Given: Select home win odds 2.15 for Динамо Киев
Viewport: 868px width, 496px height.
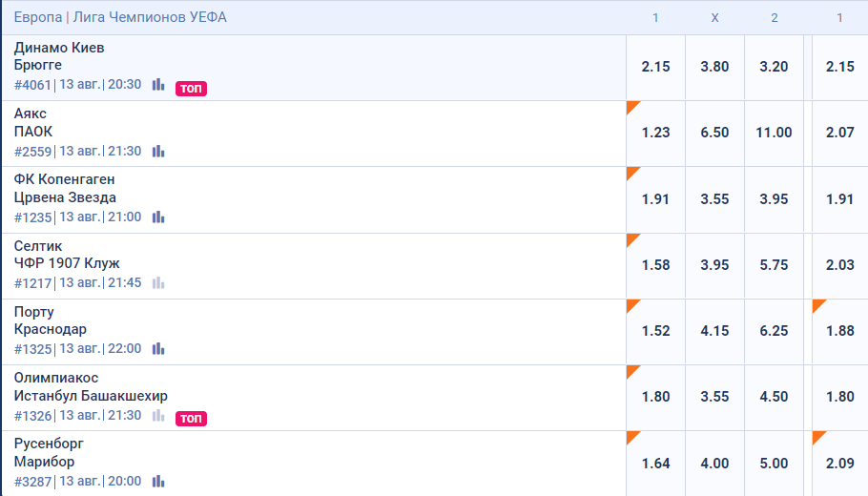Looking at the screenshot, I should click(x=655, y=67).
